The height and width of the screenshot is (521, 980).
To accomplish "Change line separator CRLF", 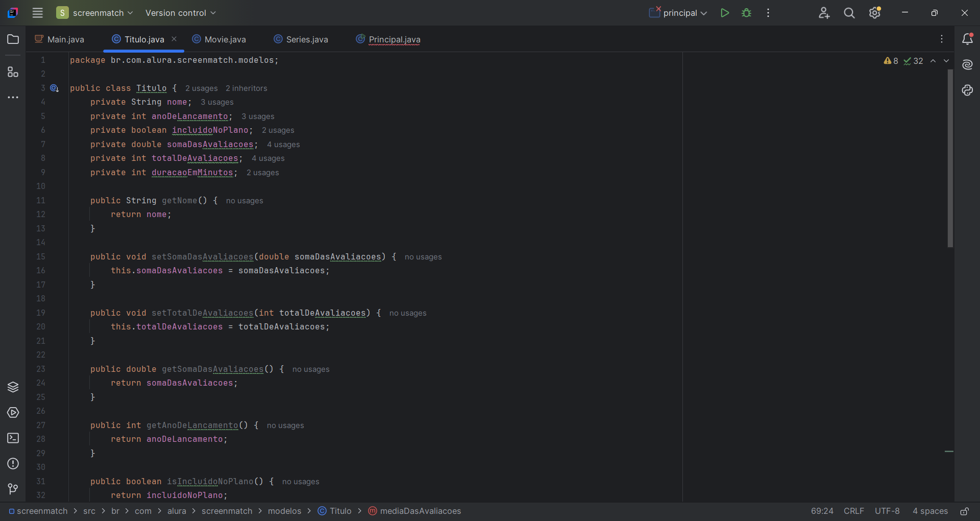I will pyautogui.click(x=853, y=511).
